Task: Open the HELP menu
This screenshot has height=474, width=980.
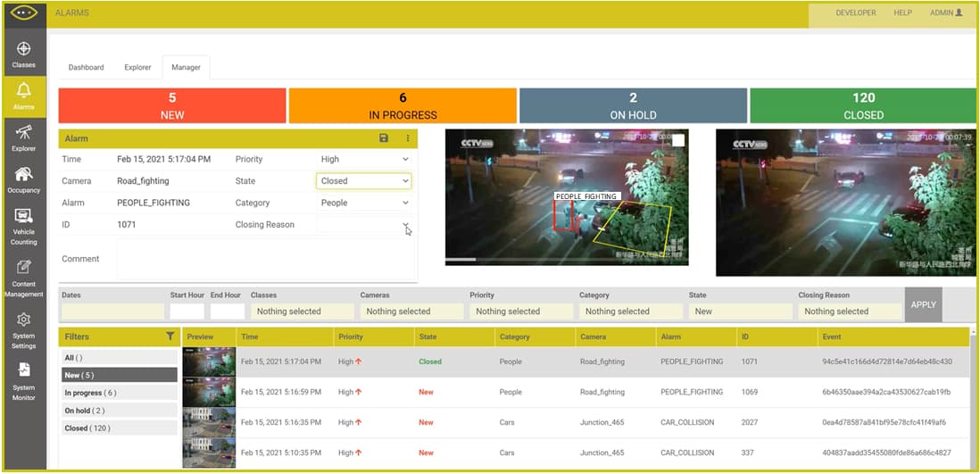Action: pyautogui.click(x=902, y=12)
